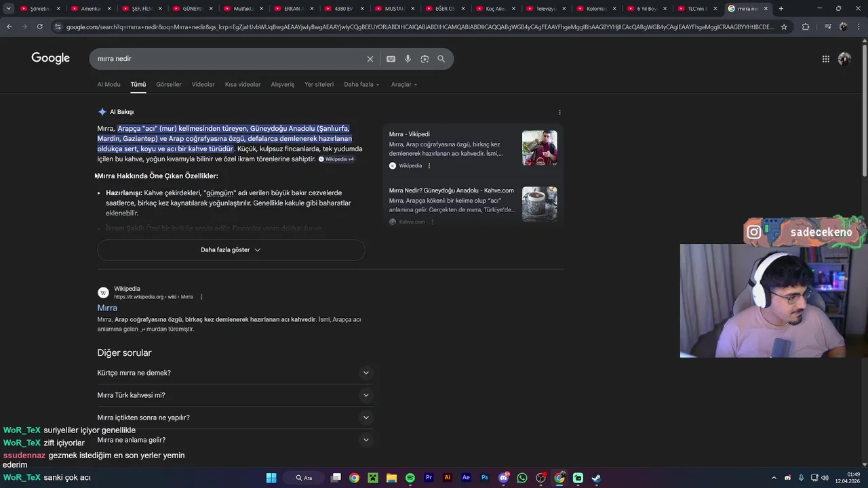The image size is (868, 488).
Task: Clear the search box with X
Action: pyautogui.click(x=370, y=59)
